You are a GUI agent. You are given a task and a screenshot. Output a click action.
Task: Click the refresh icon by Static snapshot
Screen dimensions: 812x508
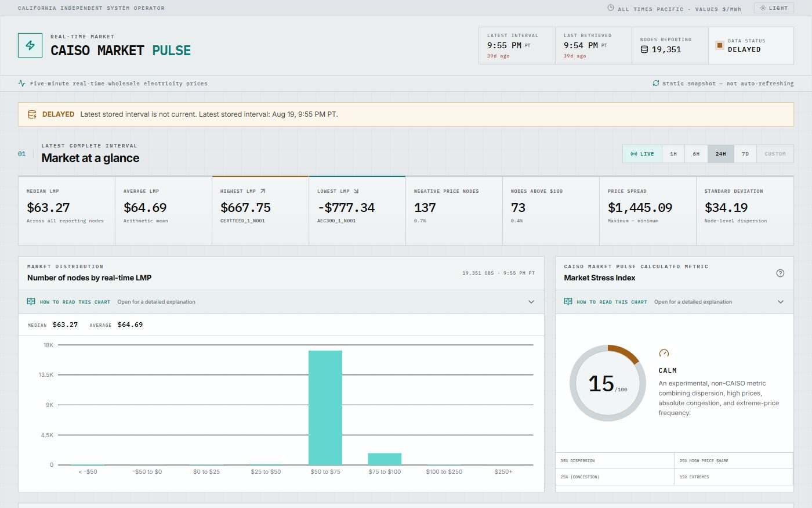pos(656,83)
